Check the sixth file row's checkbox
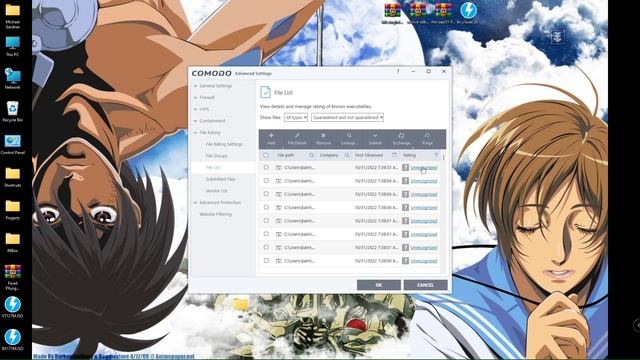The image size is (640, 360). (x=266, y=234)
